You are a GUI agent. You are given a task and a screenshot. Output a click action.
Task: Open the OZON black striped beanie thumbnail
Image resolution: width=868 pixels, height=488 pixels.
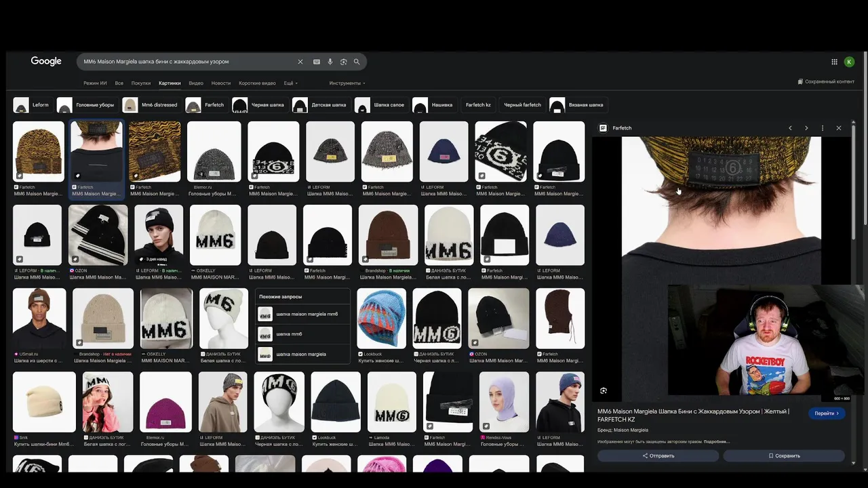[x=98, y=235]
